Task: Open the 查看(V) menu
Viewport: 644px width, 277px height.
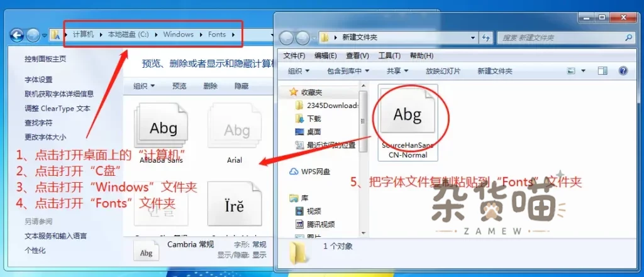Action: click(357, 55)
